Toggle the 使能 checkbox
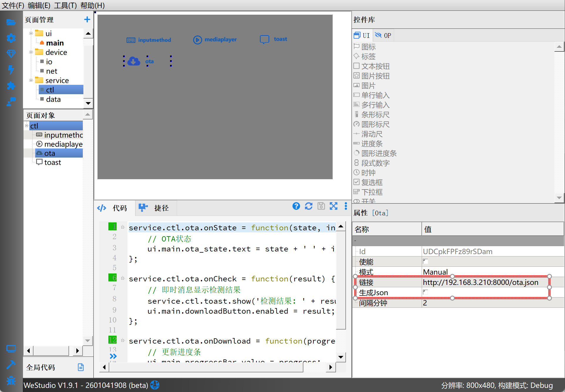 tap(425, 261)
